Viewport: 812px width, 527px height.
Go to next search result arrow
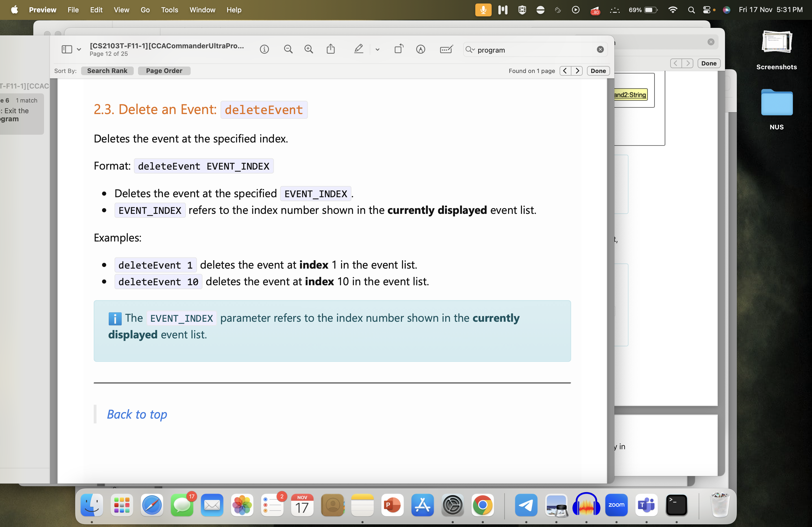click(577, 71)
